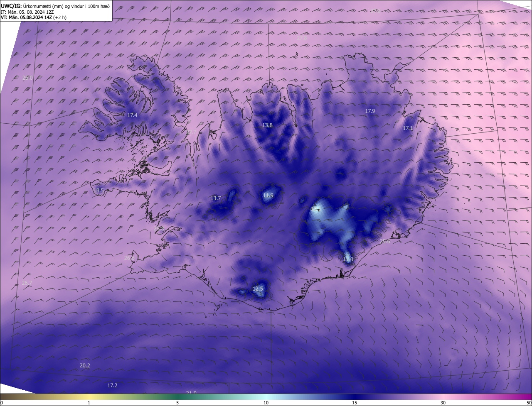Click the 30 tick on the color scale
Screen dimensions: 532x406
pos(443,403)
